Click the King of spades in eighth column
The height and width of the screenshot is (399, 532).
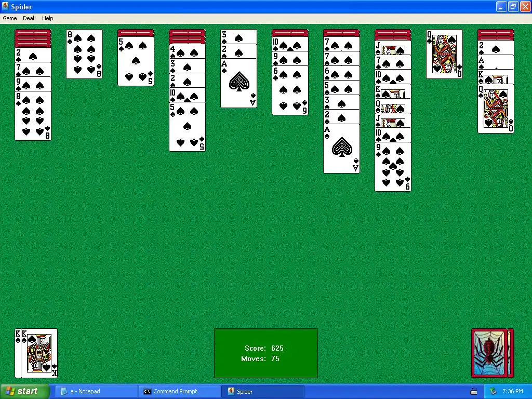click(x=393, y=91)
